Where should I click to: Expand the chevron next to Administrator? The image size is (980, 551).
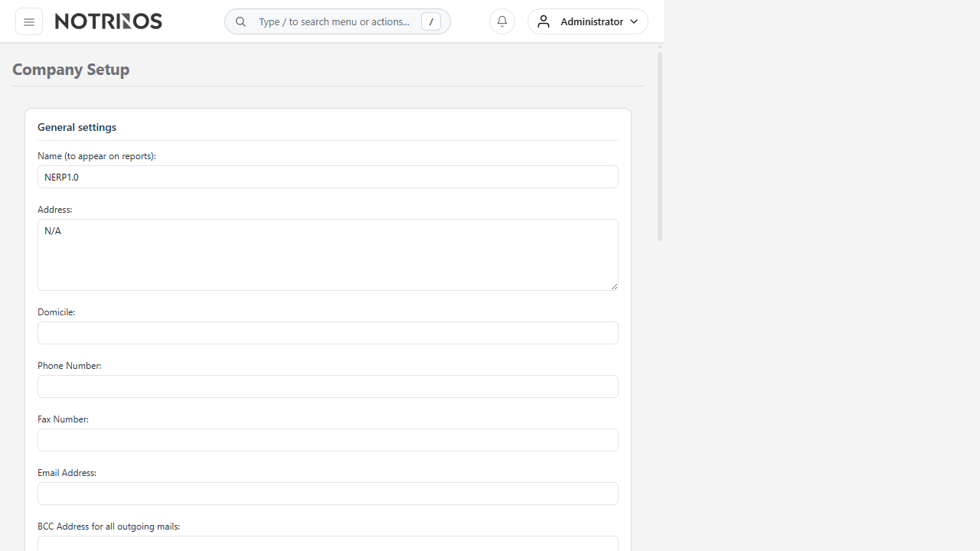click(634, 22)
